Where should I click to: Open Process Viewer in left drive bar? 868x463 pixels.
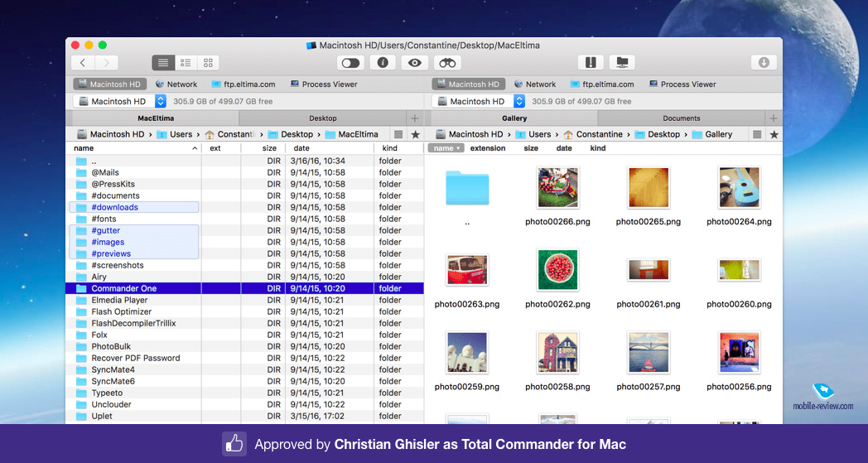[324, 84]
